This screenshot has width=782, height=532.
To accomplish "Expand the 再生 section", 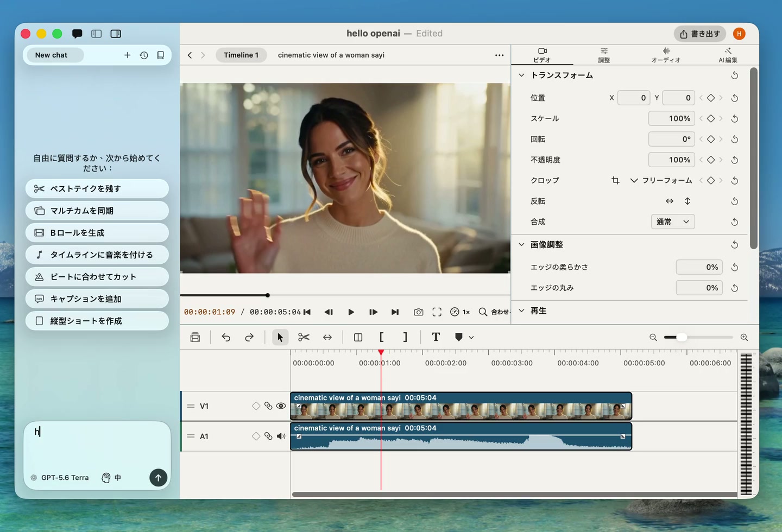I will 521,311.
